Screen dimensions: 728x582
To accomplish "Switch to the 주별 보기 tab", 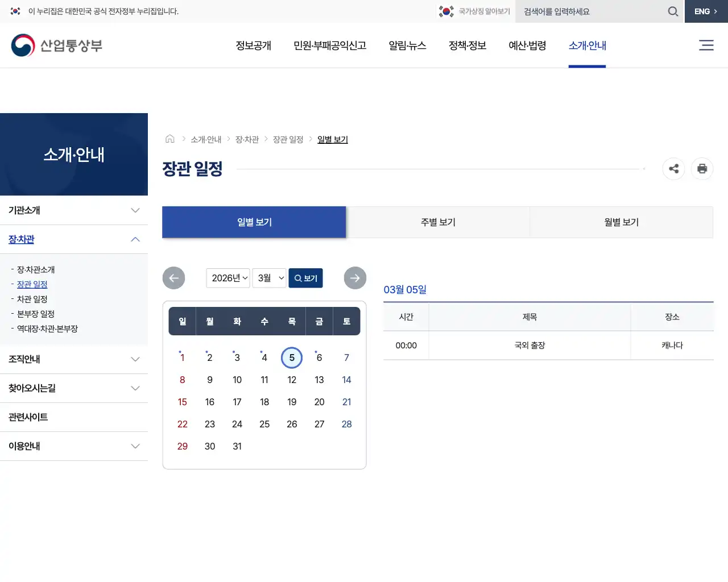I will click(438, 222).
